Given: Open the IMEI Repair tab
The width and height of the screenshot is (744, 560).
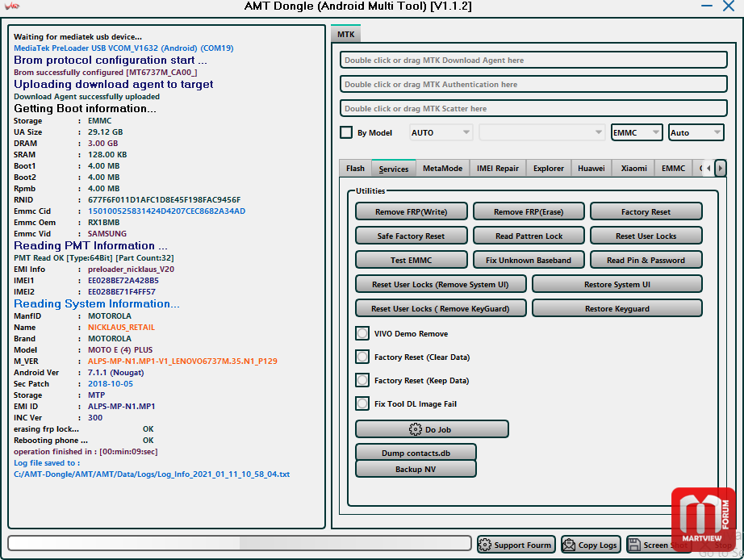Looking at the screenshot, I should [x=498, y=168].
